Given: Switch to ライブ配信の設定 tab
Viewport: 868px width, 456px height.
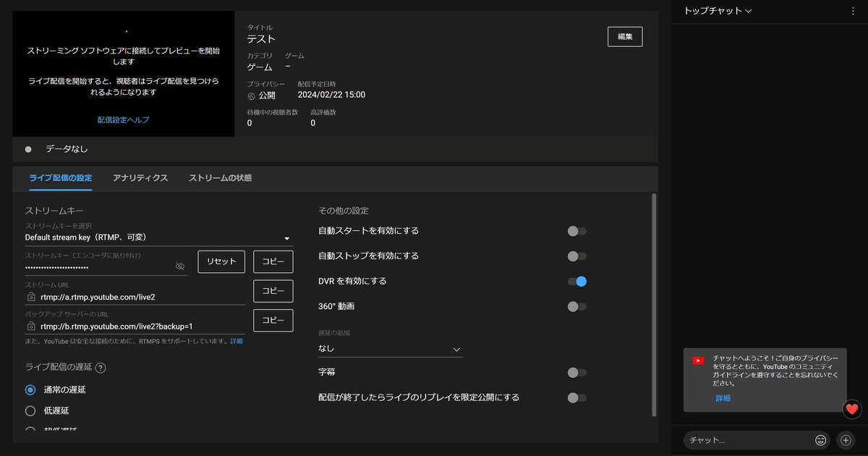Looking at the screenshot, I should [x=61, y=178].
